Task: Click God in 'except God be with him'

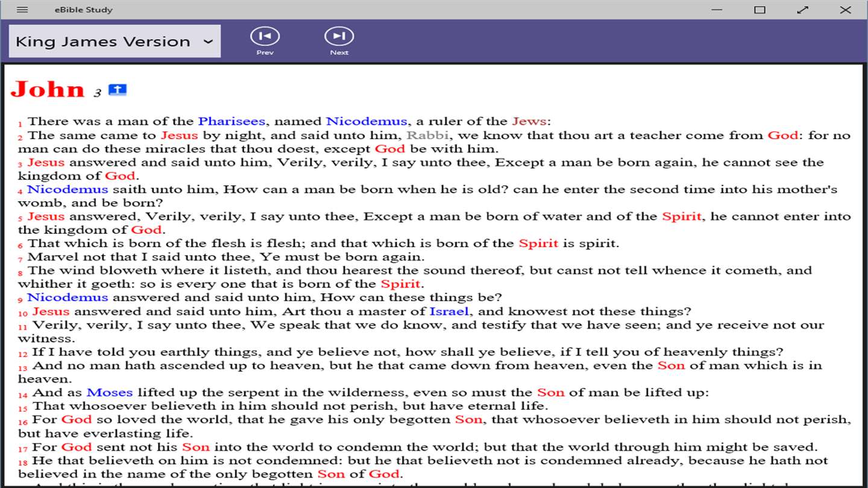Action: point(390,149)
